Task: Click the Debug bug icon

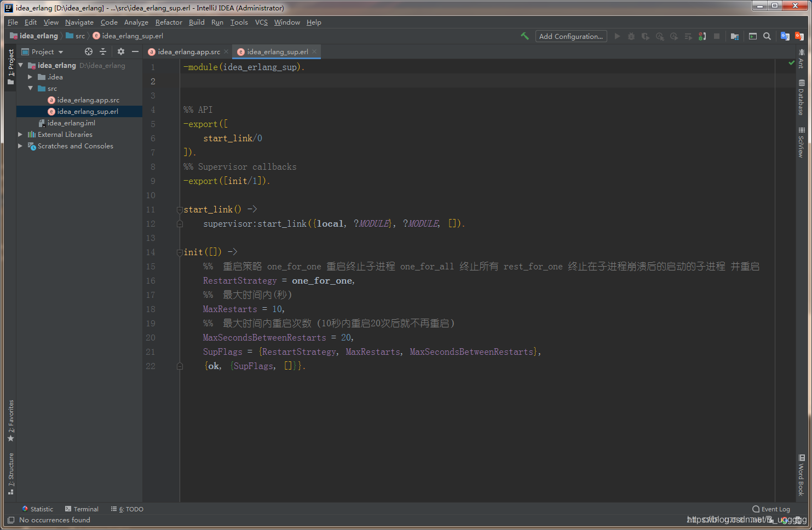Action: [x=631, y=36]
